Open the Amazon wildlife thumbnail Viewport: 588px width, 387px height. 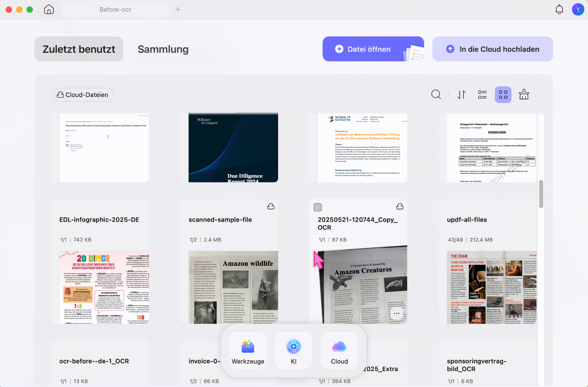(233, 287)
